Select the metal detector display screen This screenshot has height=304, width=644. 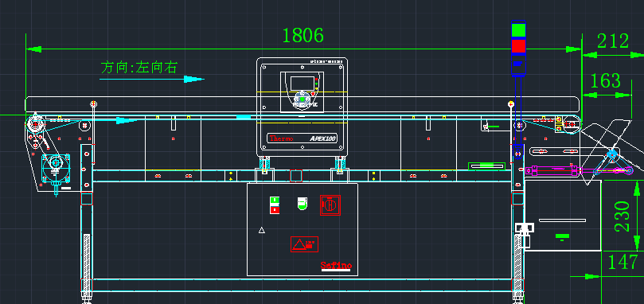pos(302,84)
